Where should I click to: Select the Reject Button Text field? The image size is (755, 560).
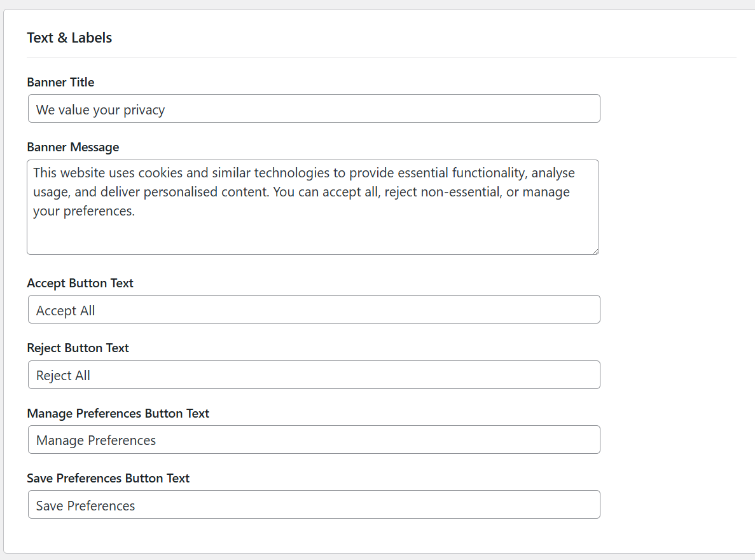(x=314, y=375)
